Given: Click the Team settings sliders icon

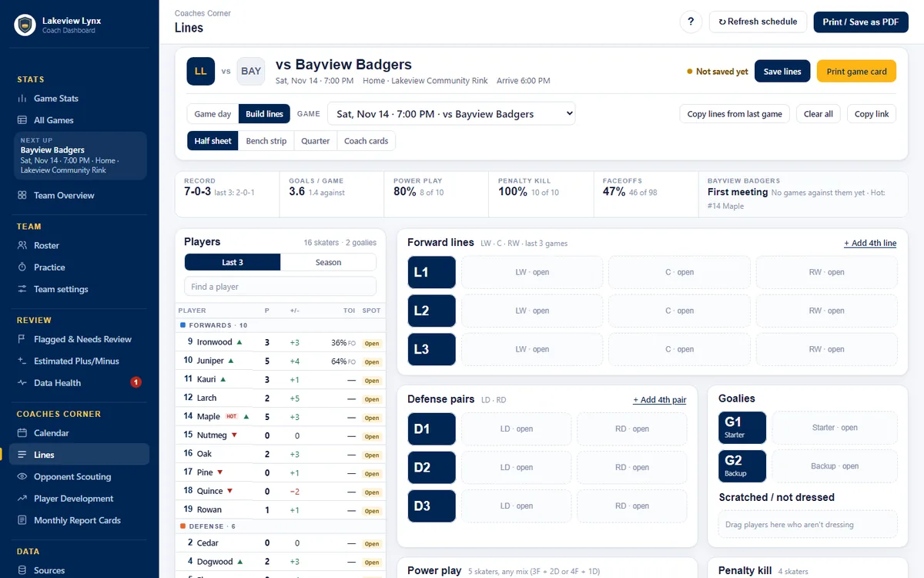Looking at the screenshot, I should pos(22,289).
